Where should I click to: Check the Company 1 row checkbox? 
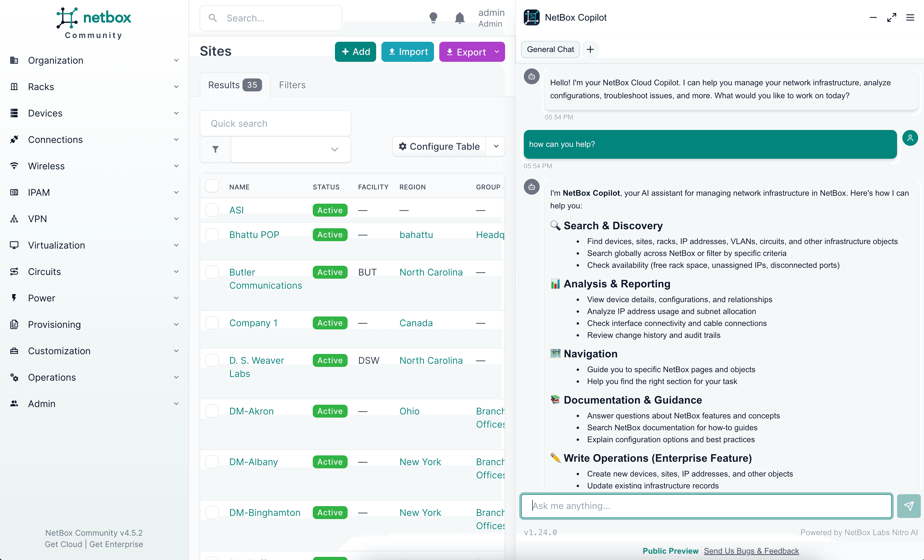(212, 323)
